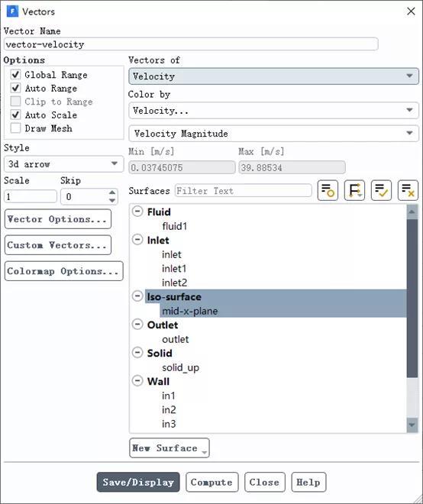
Task: Select all shown surfaces icon
Action: coord(381,190)
